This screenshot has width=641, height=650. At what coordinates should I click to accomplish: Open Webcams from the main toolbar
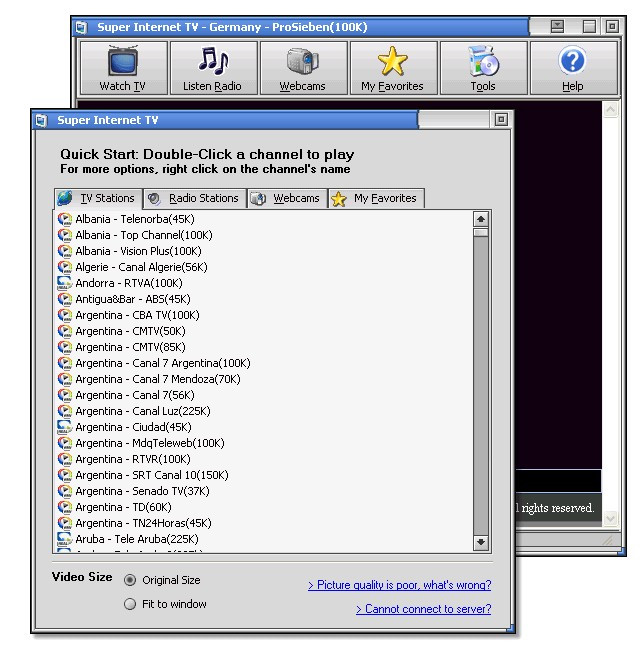click(x=303, y=68)
